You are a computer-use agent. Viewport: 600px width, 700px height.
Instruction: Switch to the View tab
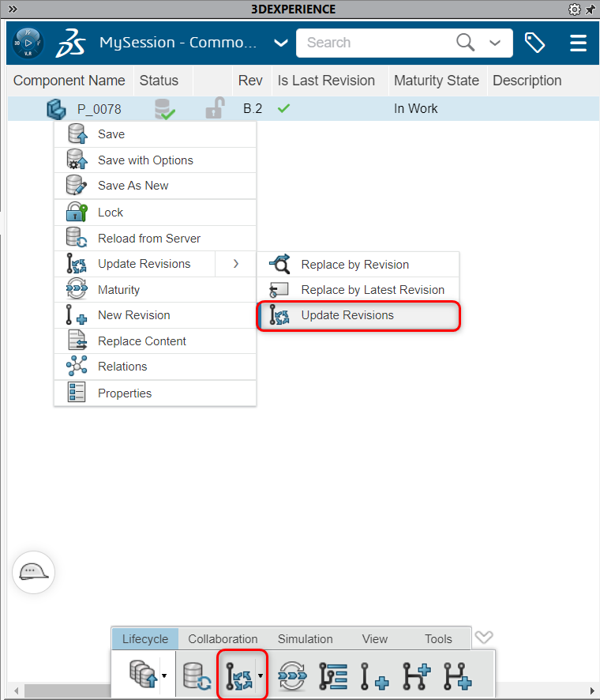pos(375,639)
